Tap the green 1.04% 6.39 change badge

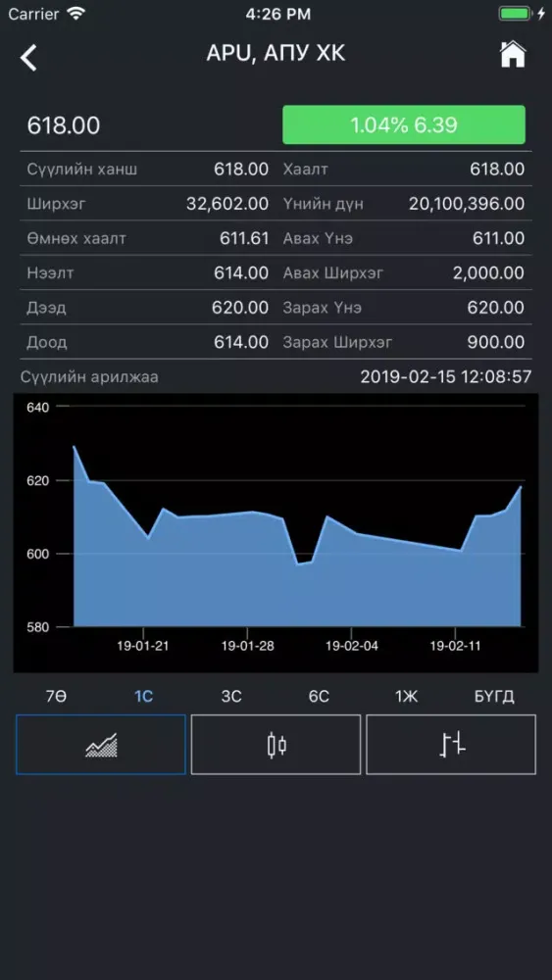coord(404,125)
